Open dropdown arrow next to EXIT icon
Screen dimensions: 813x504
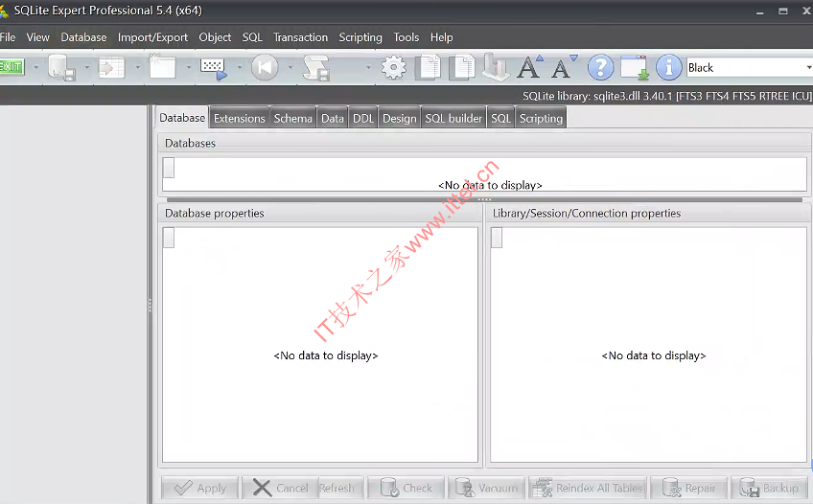click(x=35, y=67)
